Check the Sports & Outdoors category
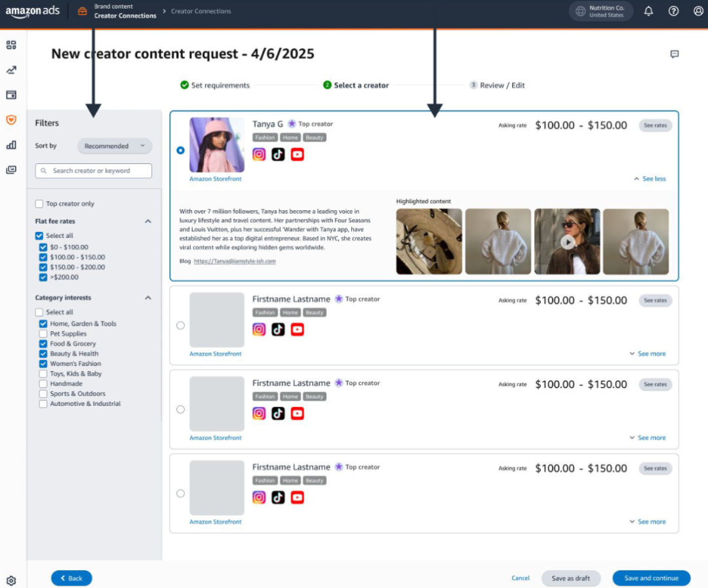Viewport: 708px width, 588px height. (x=43, y=394)
